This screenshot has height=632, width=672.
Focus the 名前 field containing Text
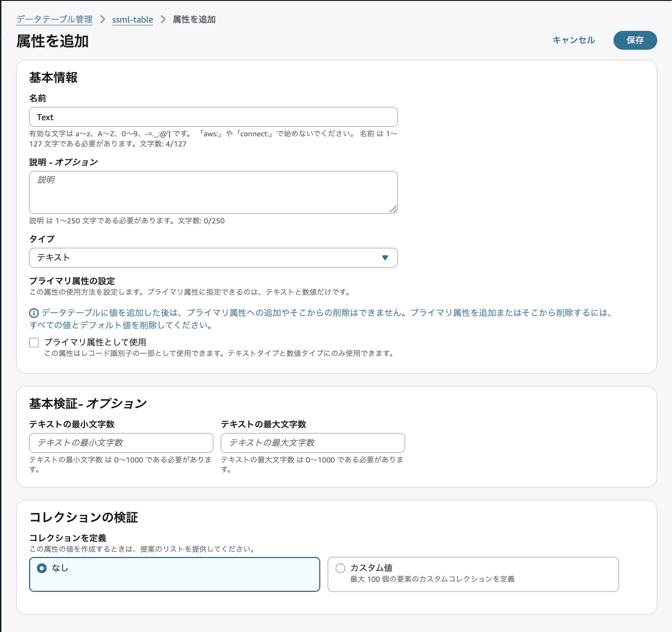coord(213,117)
